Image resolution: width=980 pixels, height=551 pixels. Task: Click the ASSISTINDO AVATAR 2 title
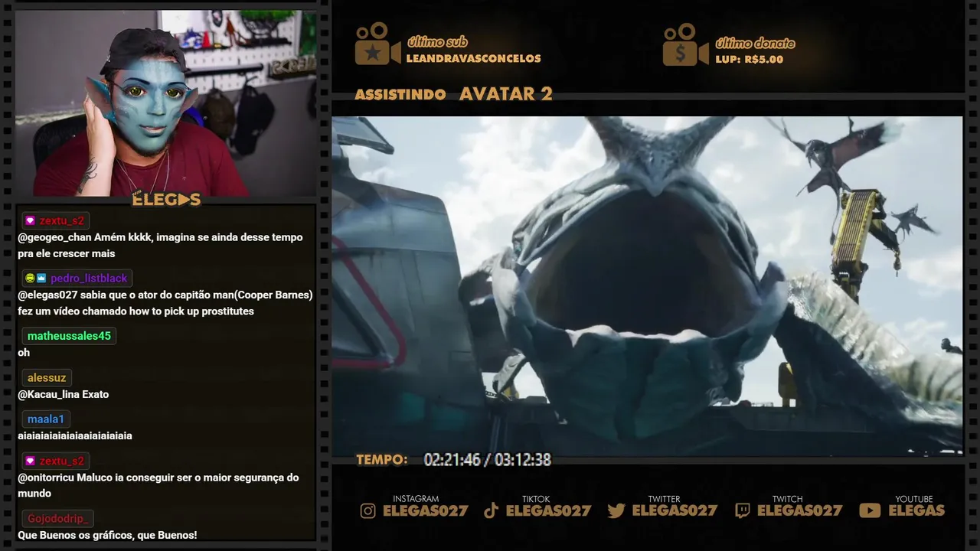click(453, 94)
